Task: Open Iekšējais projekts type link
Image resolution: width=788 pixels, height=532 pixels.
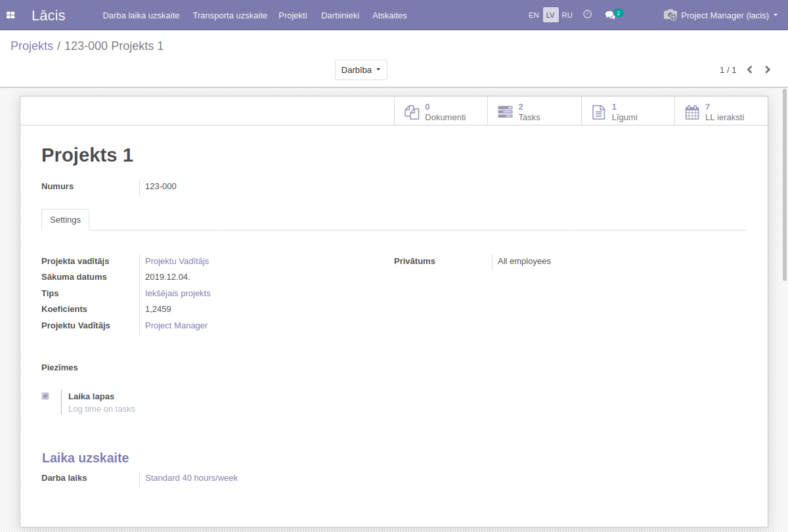Action: pos(177,293)
